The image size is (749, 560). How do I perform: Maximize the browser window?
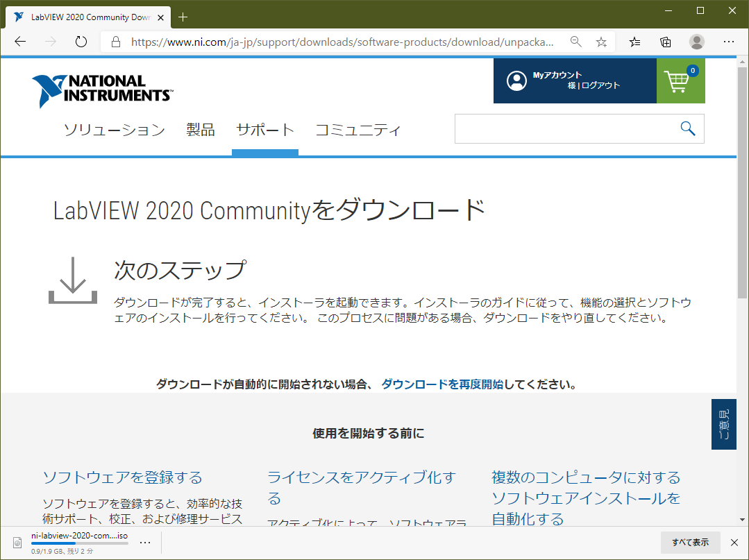pos(700,10)
